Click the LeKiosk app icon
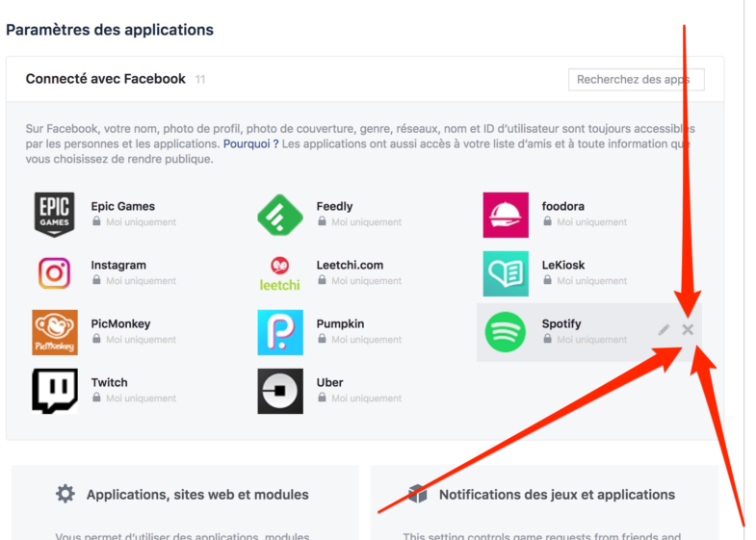 coord(506,273)
